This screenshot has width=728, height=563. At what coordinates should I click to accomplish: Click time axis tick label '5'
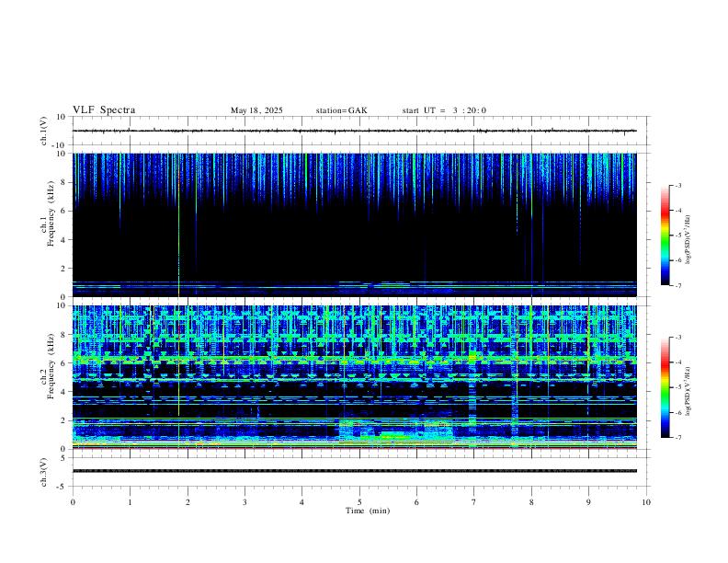359,502
